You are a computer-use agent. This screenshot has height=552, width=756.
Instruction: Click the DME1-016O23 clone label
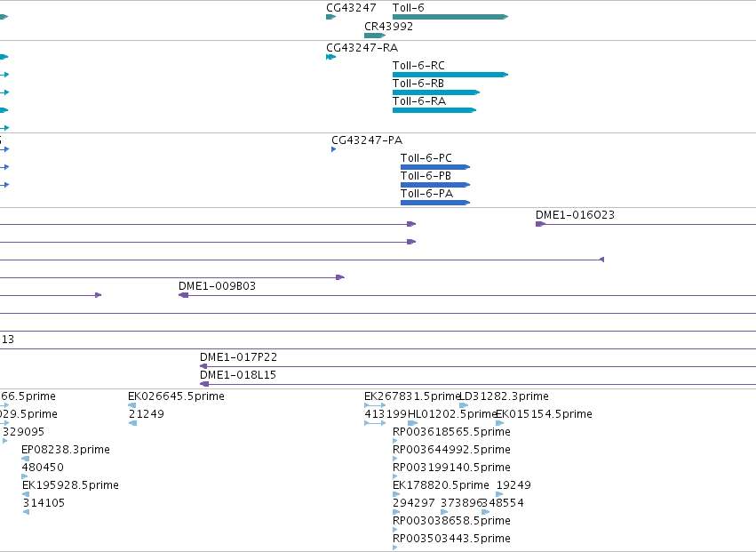575,215
